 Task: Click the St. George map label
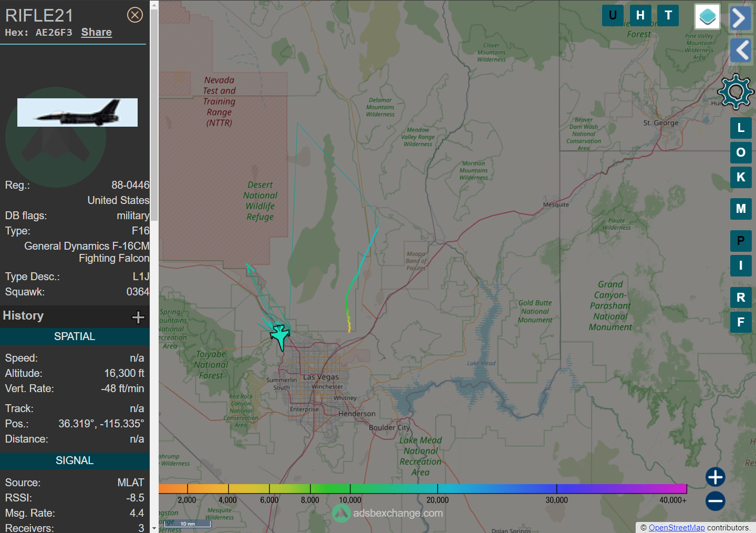click(x=661, y=123)
